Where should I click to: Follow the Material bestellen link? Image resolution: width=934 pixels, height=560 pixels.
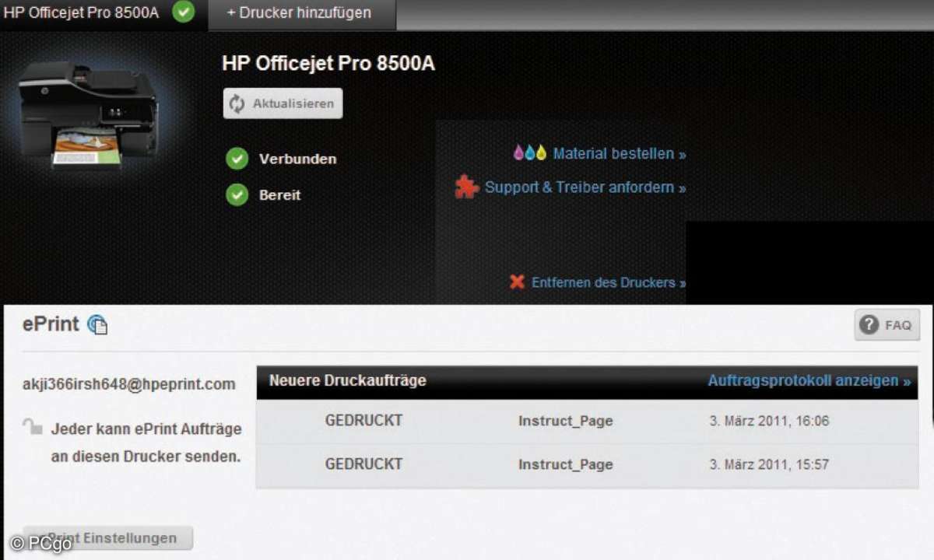coord(620,154)
